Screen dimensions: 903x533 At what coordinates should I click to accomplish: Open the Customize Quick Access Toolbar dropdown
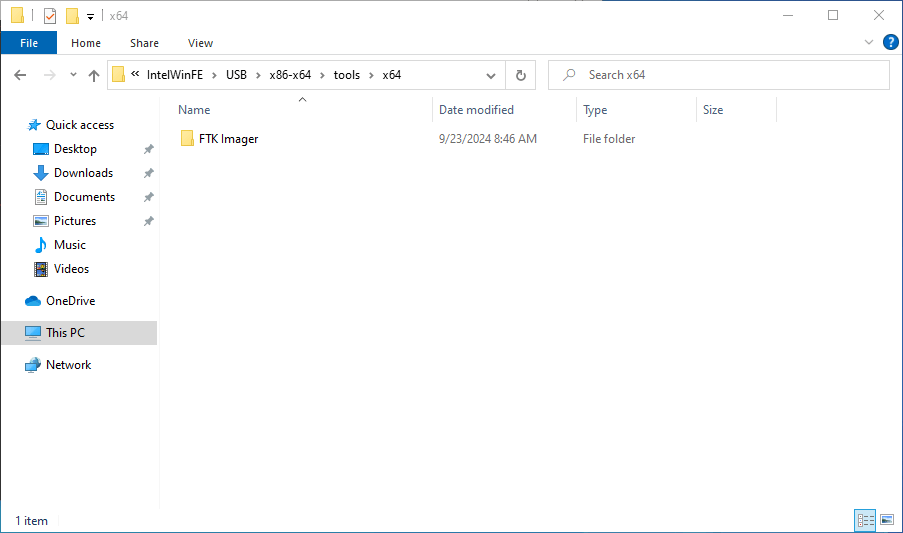tap(90, 17)
